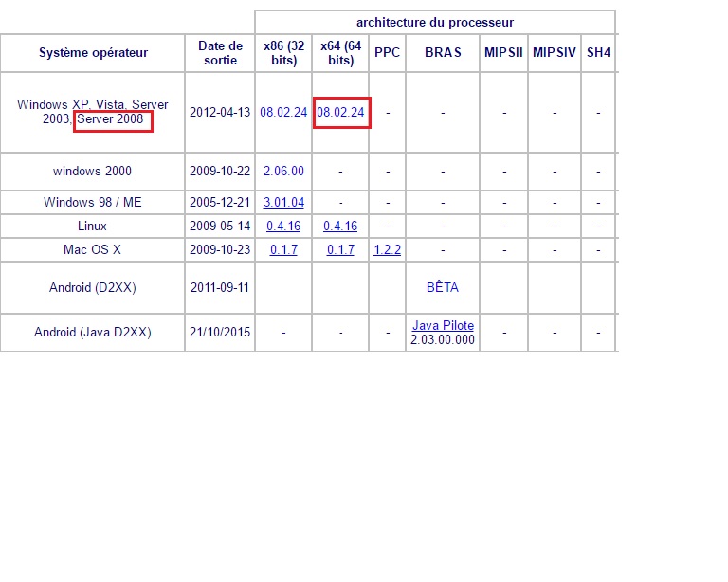Open the Mac OS X PPC 1.2.2 link
This screenshot has height=582, width=728.
point(387,249)
